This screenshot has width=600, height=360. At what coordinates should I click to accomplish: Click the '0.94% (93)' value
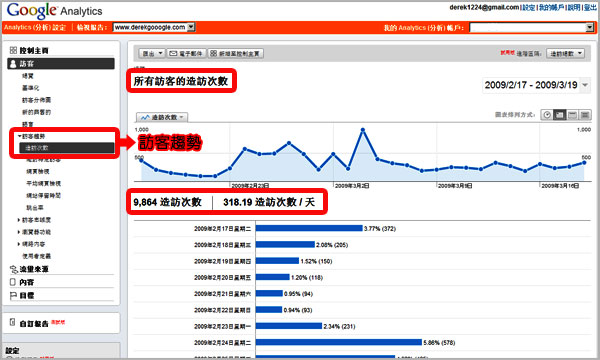click(x=298, y=310)
